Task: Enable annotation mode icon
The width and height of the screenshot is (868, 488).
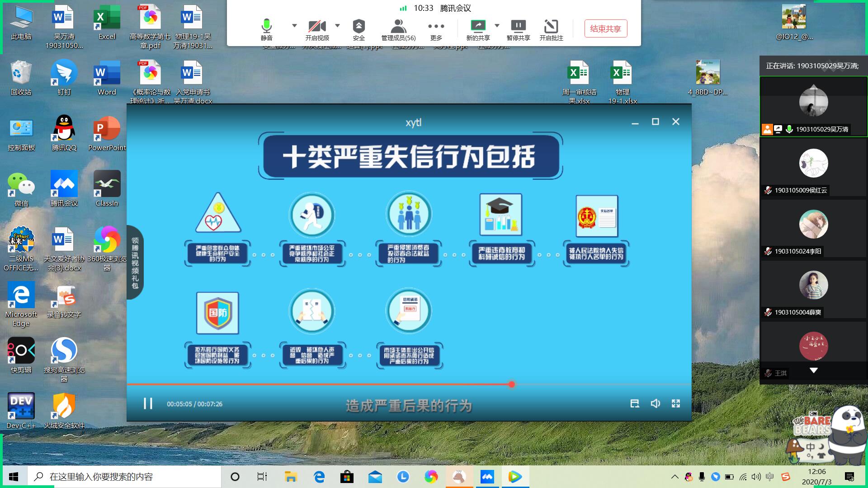Action: click(551, 27)
